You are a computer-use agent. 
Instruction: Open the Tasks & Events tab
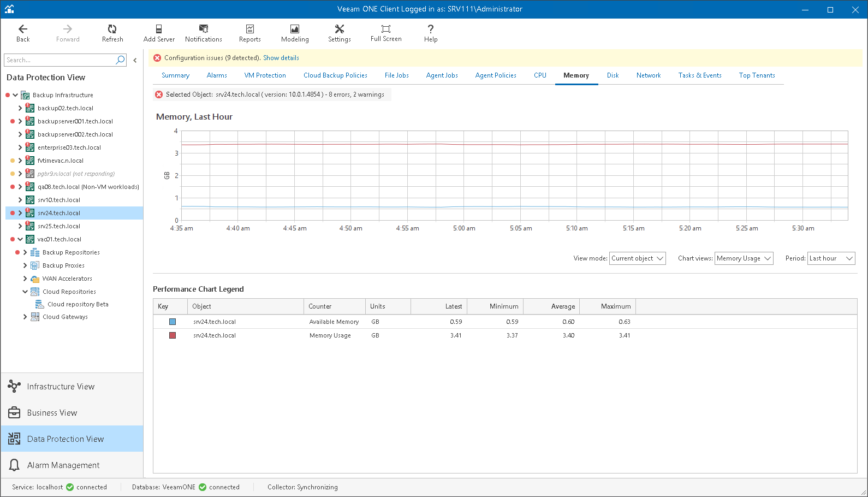[x=700, y=75]
